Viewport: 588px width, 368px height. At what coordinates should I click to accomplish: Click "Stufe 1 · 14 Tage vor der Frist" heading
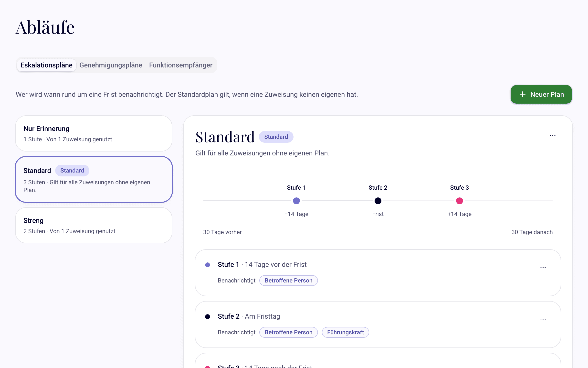pos(262,265)
